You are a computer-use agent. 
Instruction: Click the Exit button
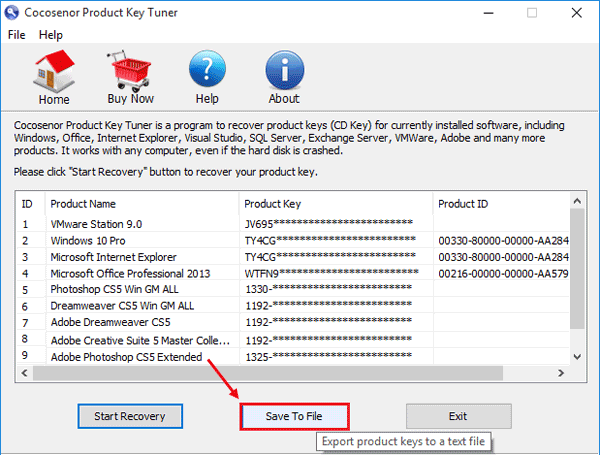click(458, 416)
